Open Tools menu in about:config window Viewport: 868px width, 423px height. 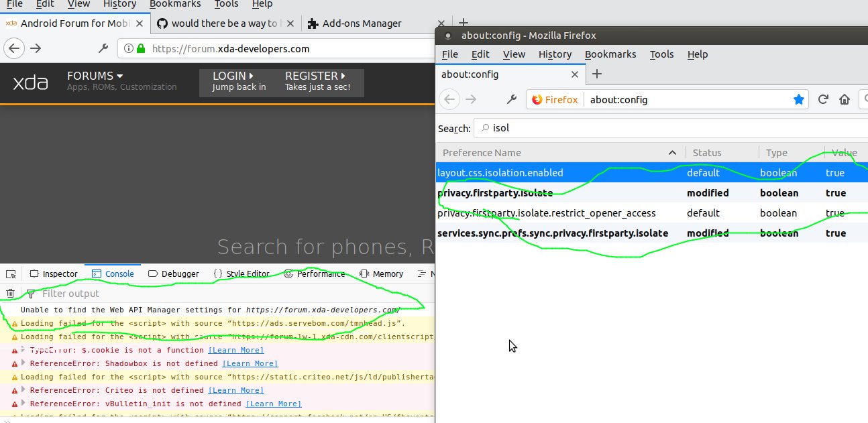661,54
